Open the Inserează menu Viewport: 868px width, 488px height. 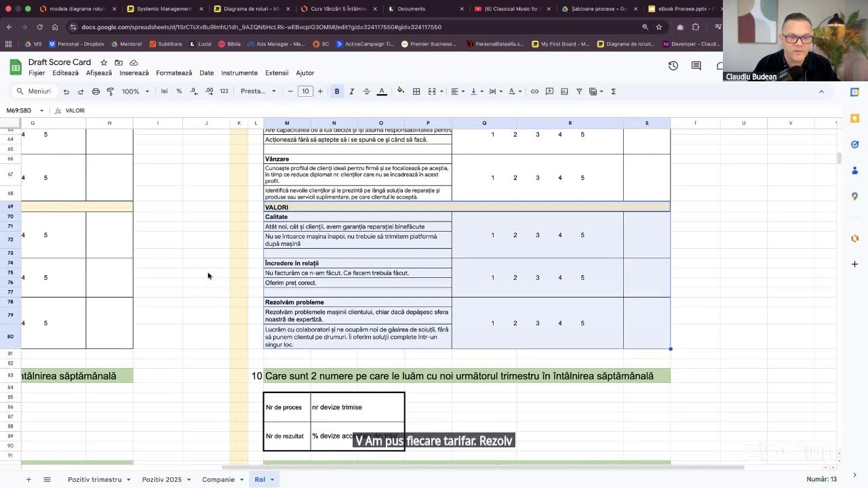coord(134,73)
